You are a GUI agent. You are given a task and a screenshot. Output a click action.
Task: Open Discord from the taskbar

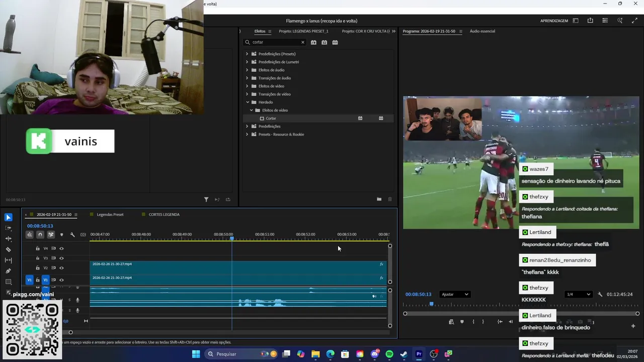point(375,354)
